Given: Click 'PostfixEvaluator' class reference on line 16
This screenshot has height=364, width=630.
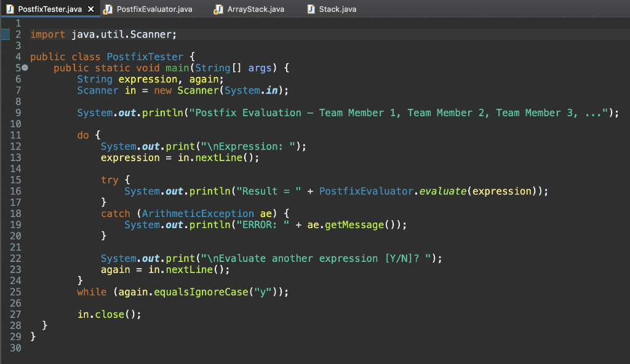Looking at the screenshot, I should [366, 191].
